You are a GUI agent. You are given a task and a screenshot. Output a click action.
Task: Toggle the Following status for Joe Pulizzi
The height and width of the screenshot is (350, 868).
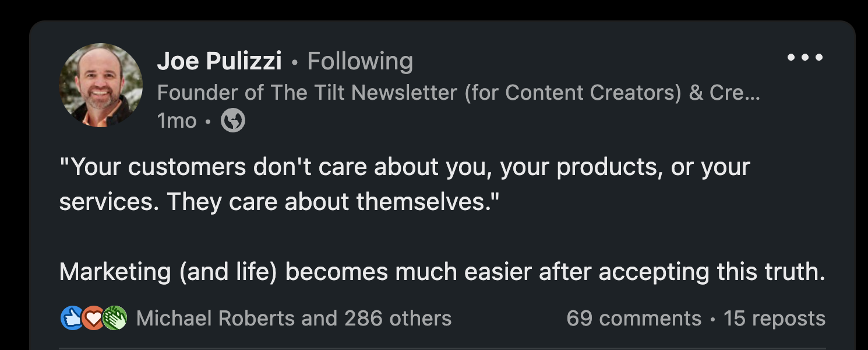[x=361, y=60]
